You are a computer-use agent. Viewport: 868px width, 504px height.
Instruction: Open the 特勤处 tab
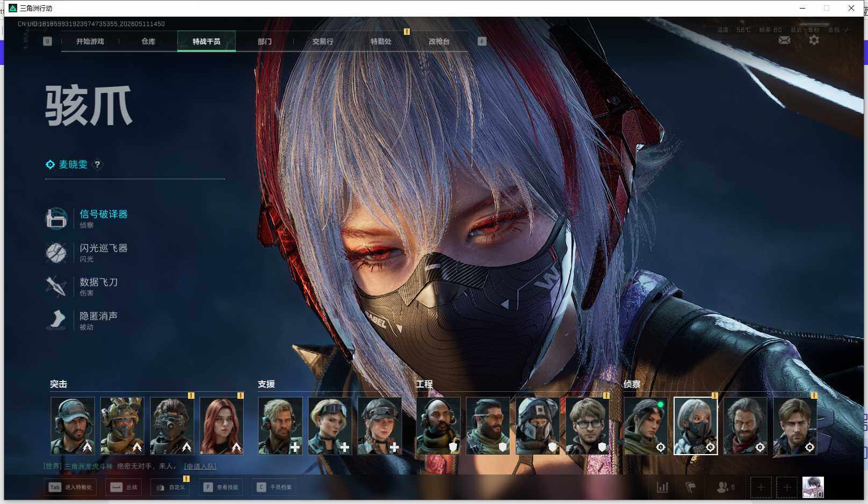pyautogui.click(x=381, y=41)
